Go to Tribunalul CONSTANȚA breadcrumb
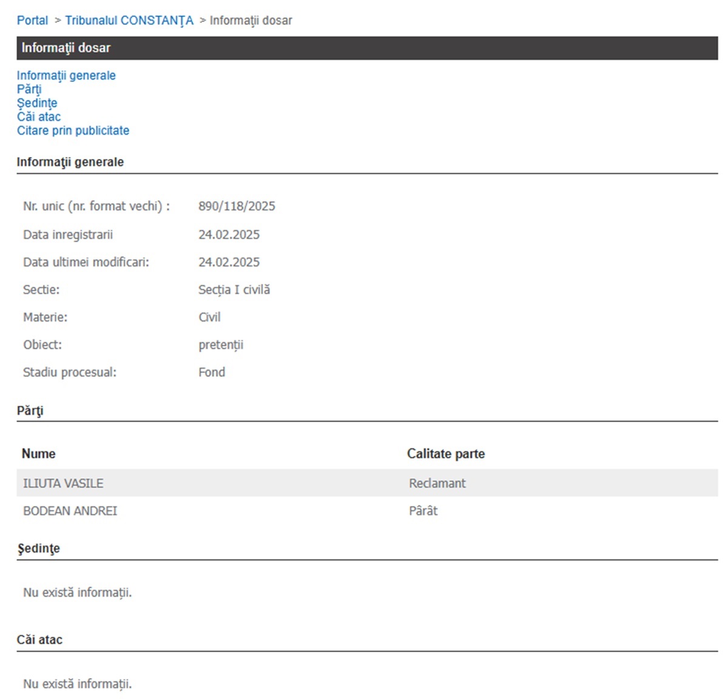 click(x=129, y=21)
